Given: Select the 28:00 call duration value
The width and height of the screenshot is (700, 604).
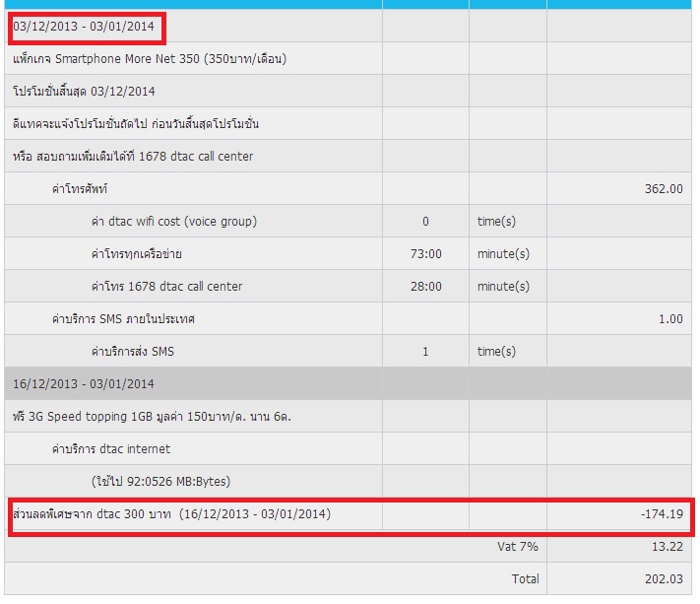Looking at the screenshot, I should pos(426,287).
